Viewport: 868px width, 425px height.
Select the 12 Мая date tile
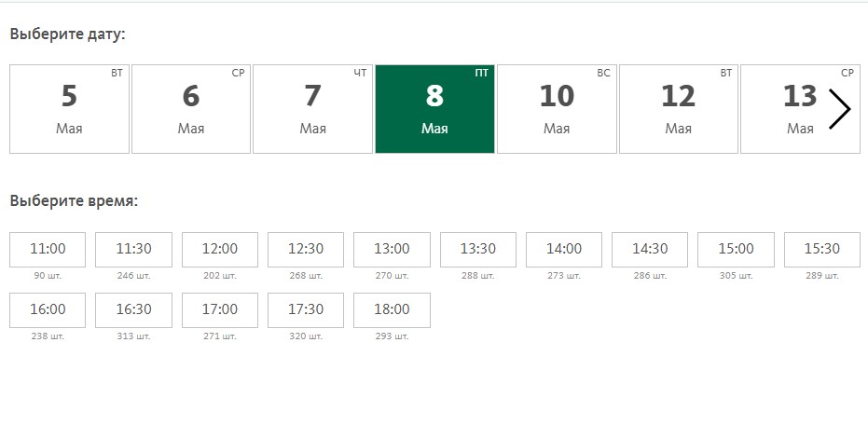(678, 109)
